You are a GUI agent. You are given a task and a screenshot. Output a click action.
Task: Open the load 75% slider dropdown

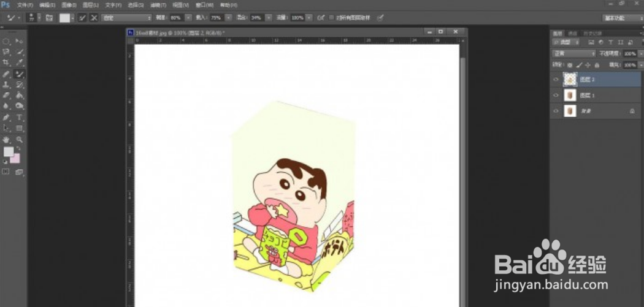(x=228, y=18)
